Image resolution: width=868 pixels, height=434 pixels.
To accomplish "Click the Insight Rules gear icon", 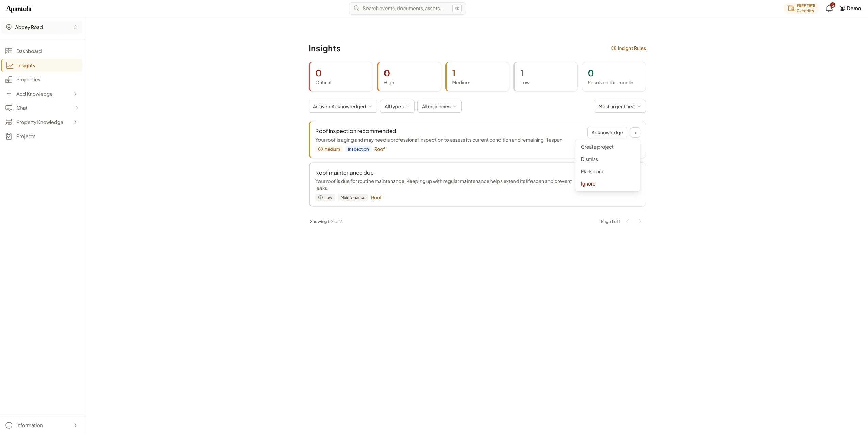I will (x=613, y=48).
